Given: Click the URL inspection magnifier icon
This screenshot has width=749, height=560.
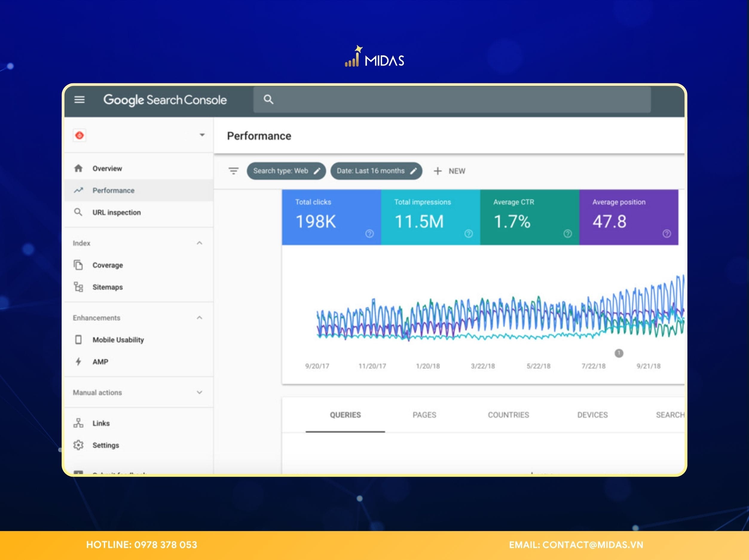Looking at the screenshot, I should coord(78,212).
